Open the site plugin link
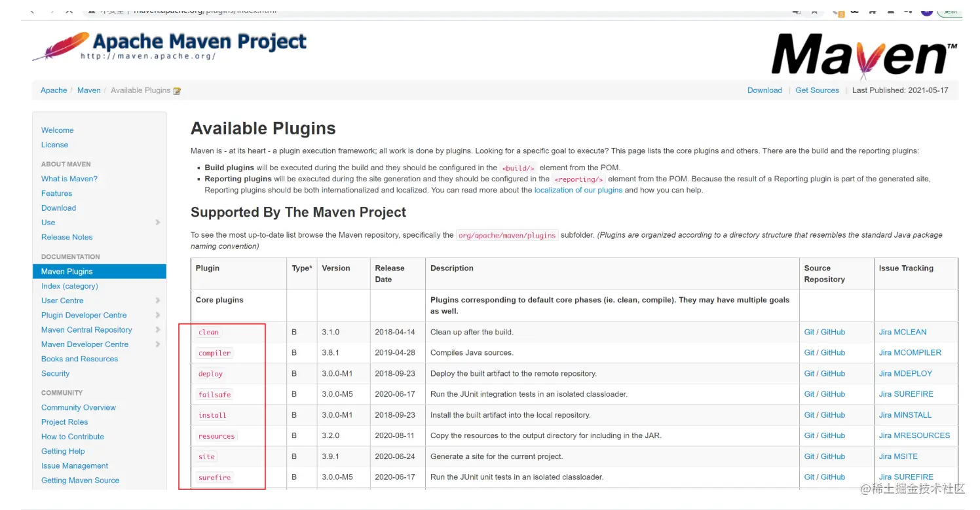980x510 pixels. (207, 457)
